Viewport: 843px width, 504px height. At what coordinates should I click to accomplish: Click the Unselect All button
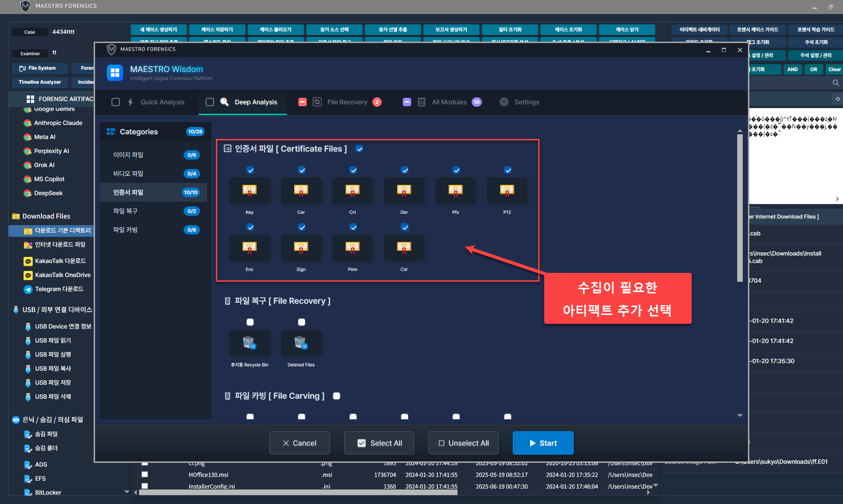(x=463, y=443)
